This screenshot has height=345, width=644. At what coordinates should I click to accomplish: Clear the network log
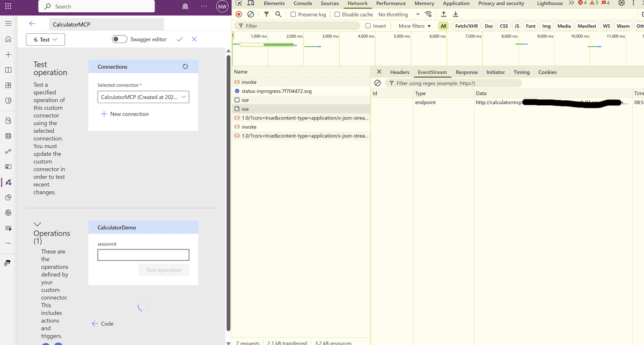(x=250, y=15)
